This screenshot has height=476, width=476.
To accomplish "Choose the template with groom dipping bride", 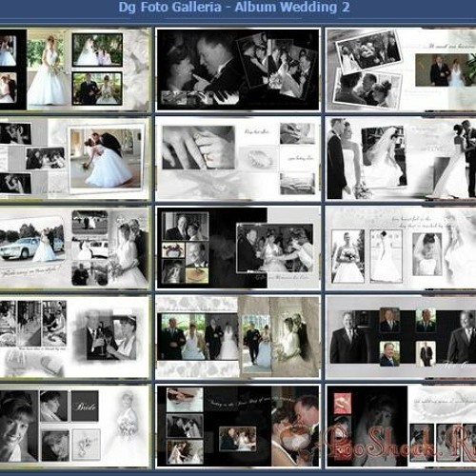I will pyautogui.click(x=74, y=159).
